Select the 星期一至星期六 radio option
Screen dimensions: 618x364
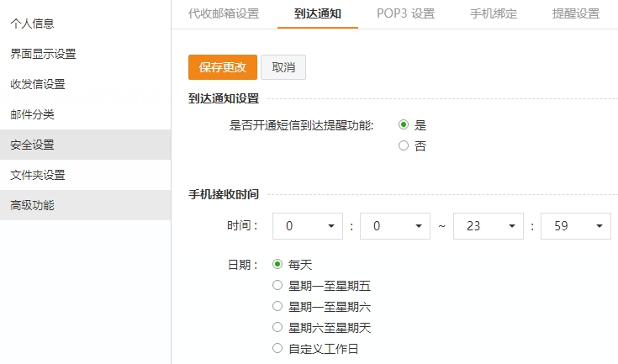(x=278, y=306)
